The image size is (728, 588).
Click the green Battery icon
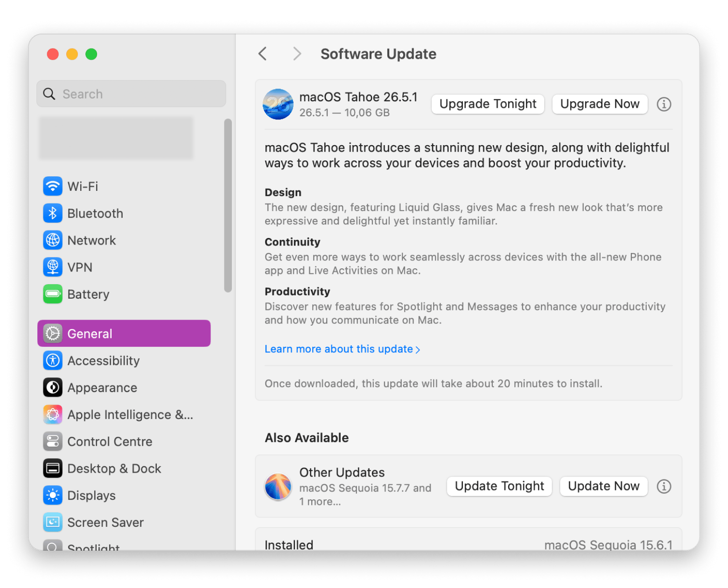53,294
